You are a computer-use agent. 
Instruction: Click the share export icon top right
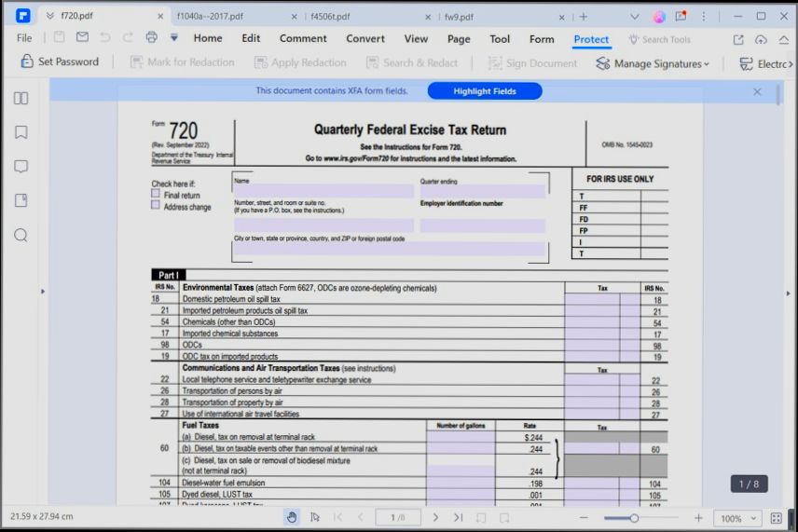[x=738, y=40]
